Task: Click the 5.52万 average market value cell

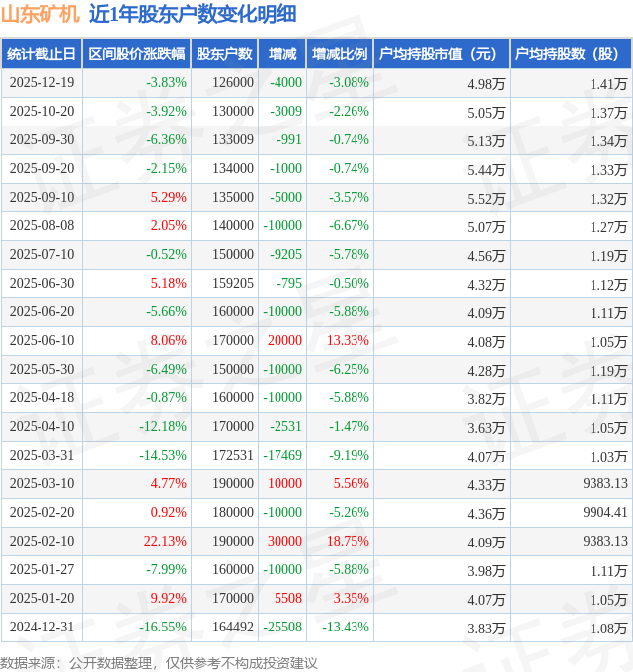Action: pos(486,198)
